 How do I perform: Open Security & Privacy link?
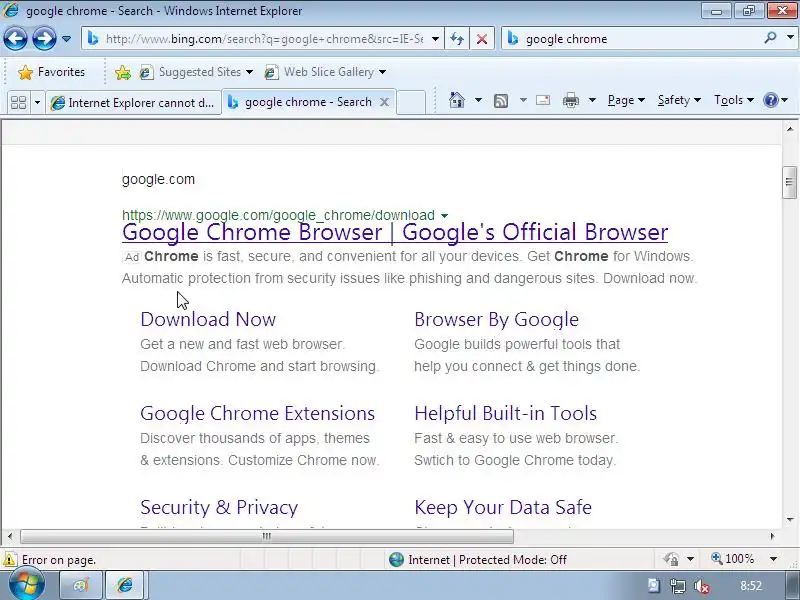[x=219, y=507]
